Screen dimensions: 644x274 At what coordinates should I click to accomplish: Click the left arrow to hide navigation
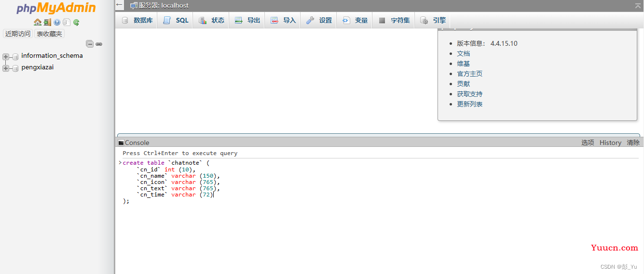[119, 5]
